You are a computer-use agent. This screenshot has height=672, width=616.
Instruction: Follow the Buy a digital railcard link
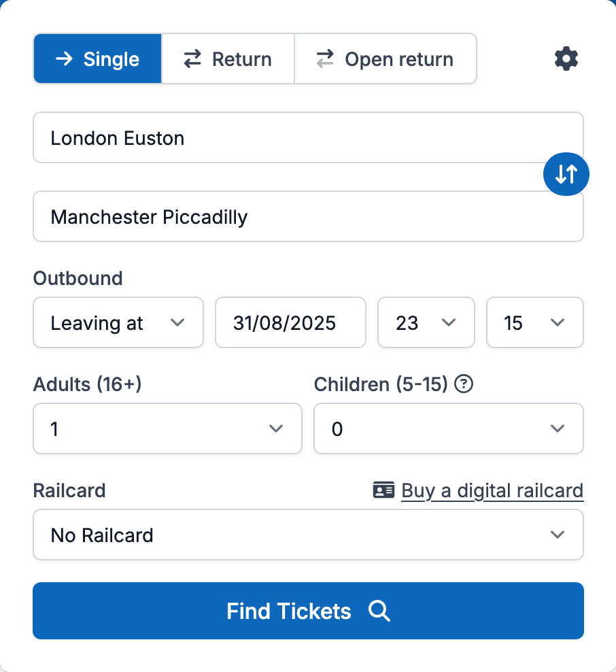tap(492, 490)
